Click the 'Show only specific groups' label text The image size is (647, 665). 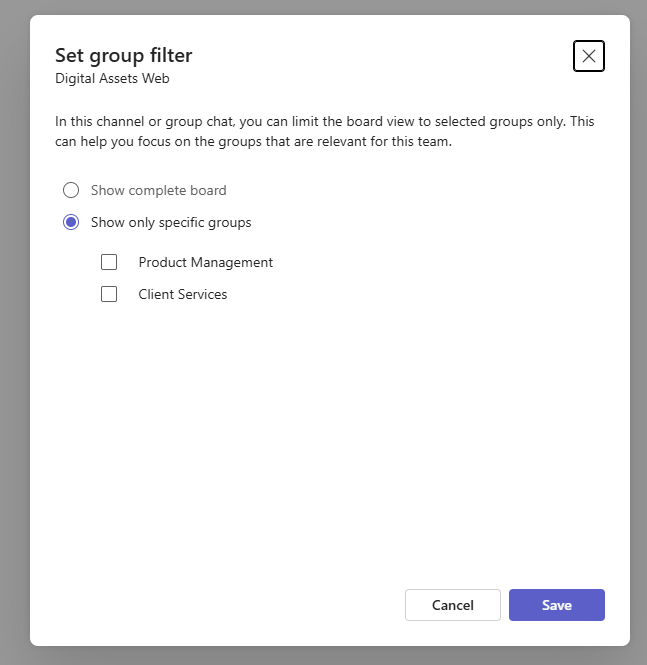pos(171,222)
